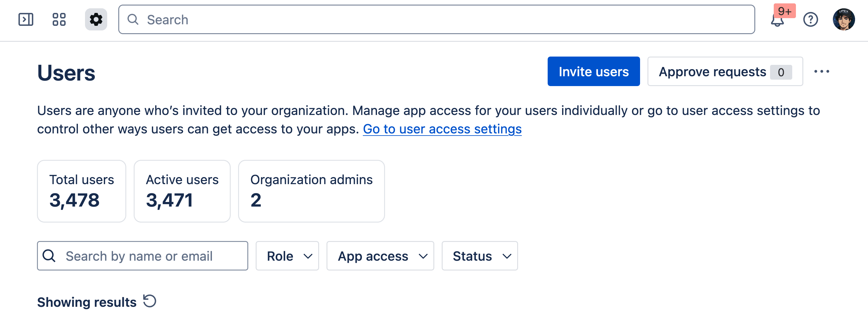This screenshot has height=324, width=868.
Task: Click the Approve requests button
Action: 724,71
